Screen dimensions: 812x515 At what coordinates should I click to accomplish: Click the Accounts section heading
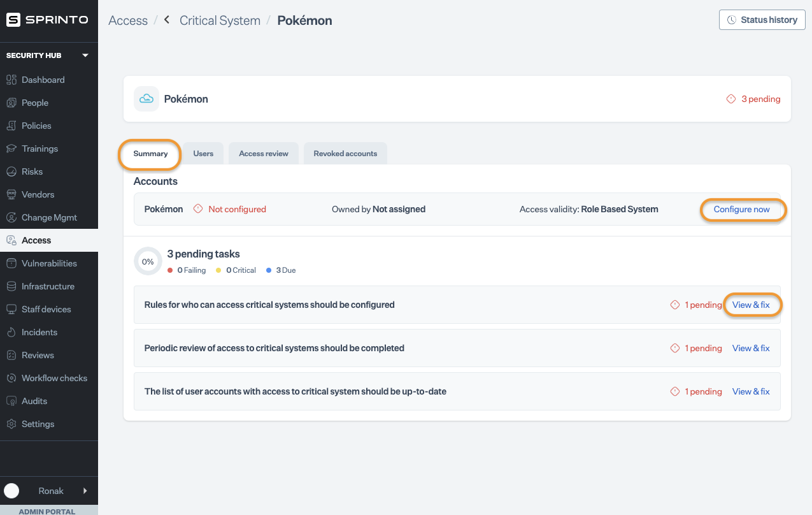click(x=155, y=181)
